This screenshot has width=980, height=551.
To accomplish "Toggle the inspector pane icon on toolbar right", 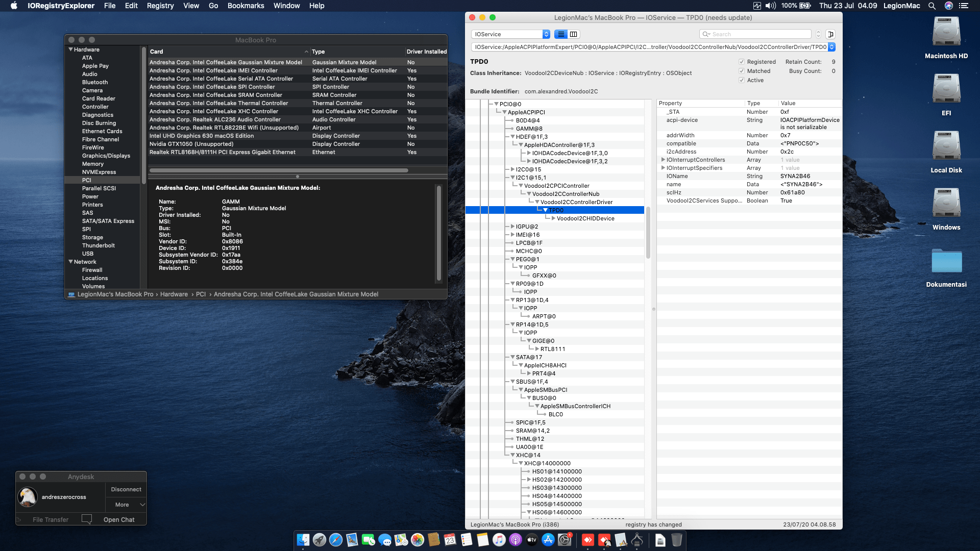I will pyautogui.click(x=830, y=34).
